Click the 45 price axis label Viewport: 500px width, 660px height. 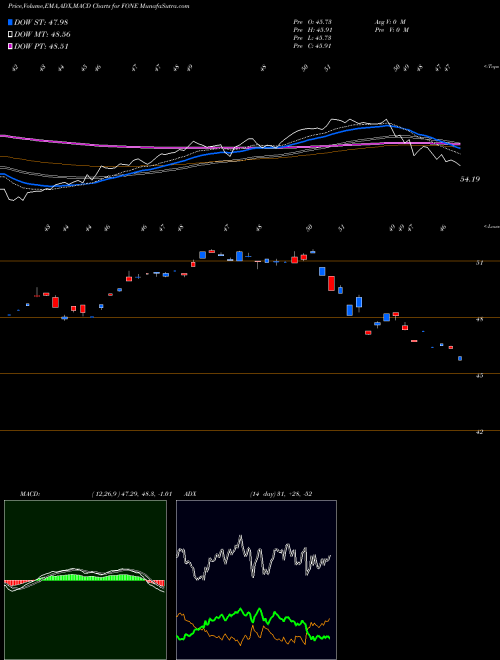tap(479, 375)
